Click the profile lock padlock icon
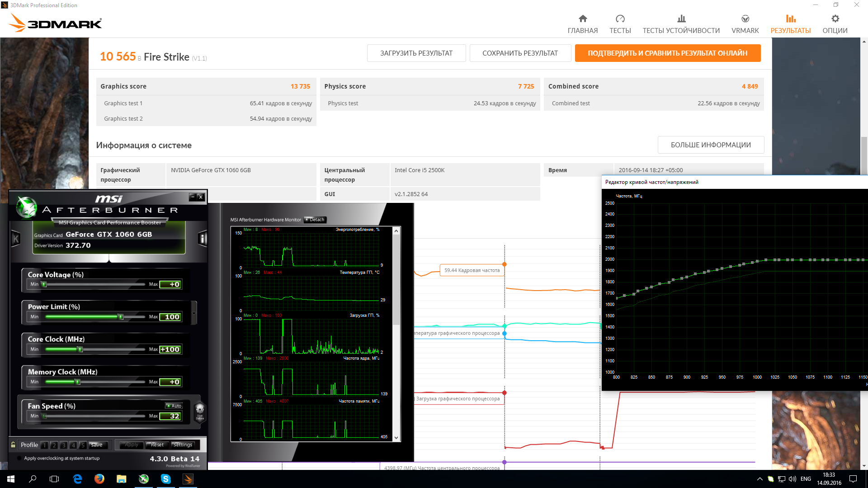The height and width of the screenshot is (488, 868). [x=14, y=445]
